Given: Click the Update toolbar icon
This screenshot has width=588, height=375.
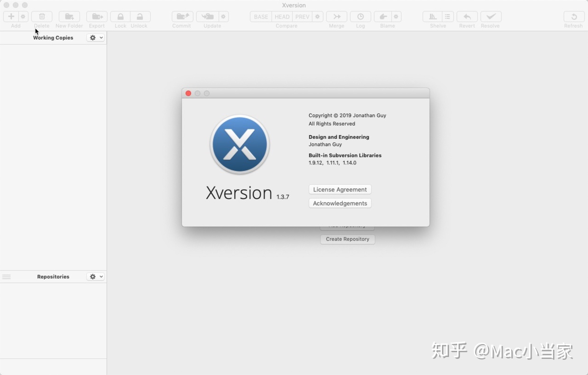Looking at the screenshot, I should click(x=207, y=17).
